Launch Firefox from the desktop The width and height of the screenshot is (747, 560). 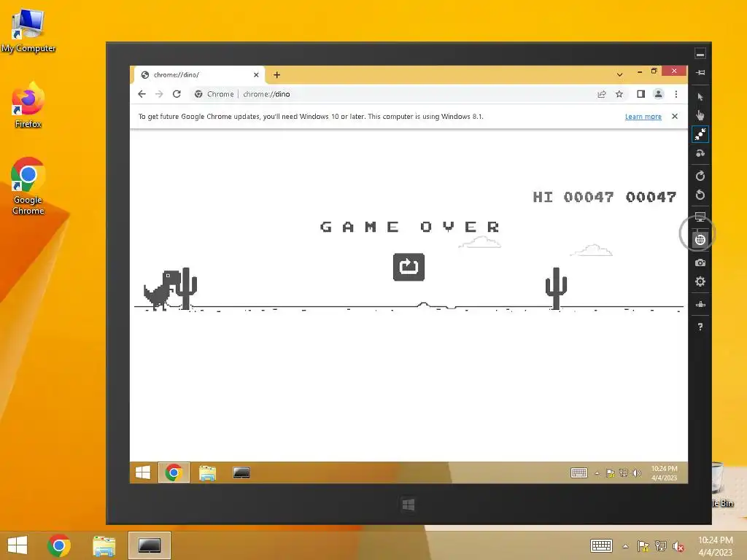[28, 105]
